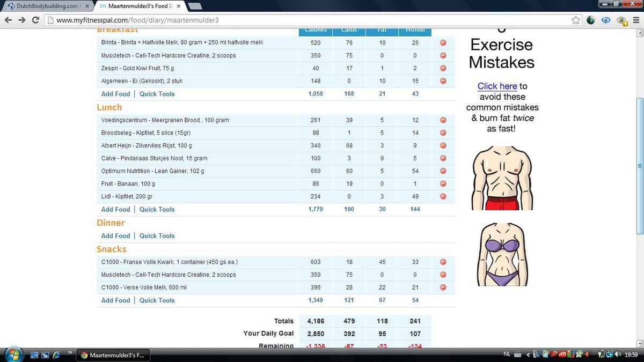This screenshot has height=362, width=644.
Task: Expand the taskbar quick launch overflow chevron
Action: click(x=70, y=352)
